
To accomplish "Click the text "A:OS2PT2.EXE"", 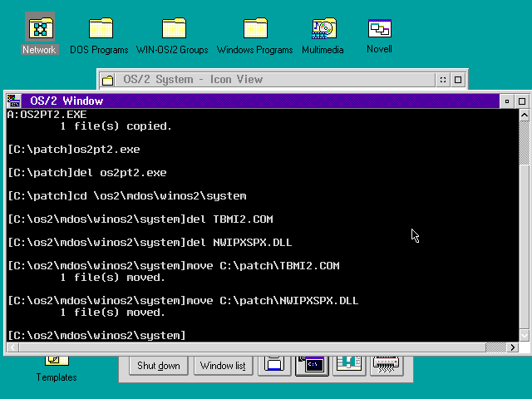I will pyautogui.click(x=47, y=115).
